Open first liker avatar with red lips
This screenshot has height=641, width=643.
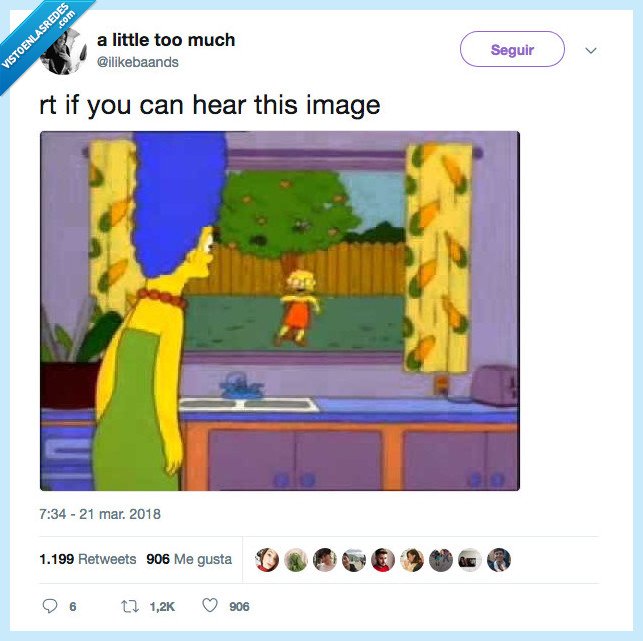click(x=267, y=560)
